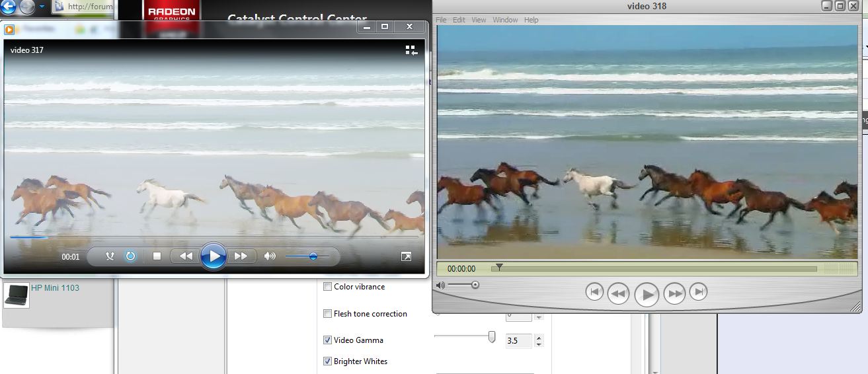This screenshot has height=374, width=868.
Task: Jump to end of video 318
Action: (698, 291)
